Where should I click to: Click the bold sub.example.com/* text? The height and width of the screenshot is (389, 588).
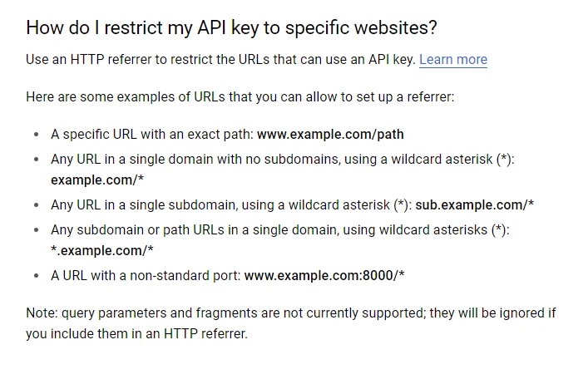[474, 205]
